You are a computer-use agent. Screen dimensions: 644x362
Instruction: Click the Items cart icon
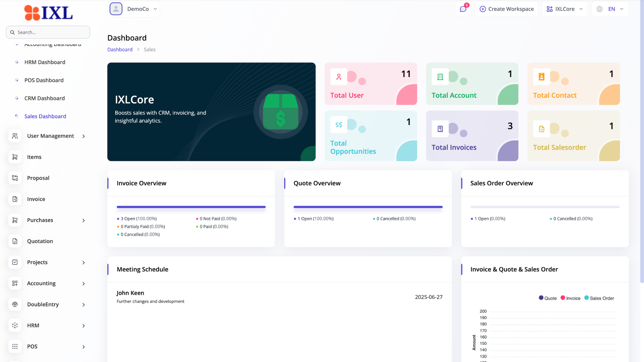(x=15, y=157)
